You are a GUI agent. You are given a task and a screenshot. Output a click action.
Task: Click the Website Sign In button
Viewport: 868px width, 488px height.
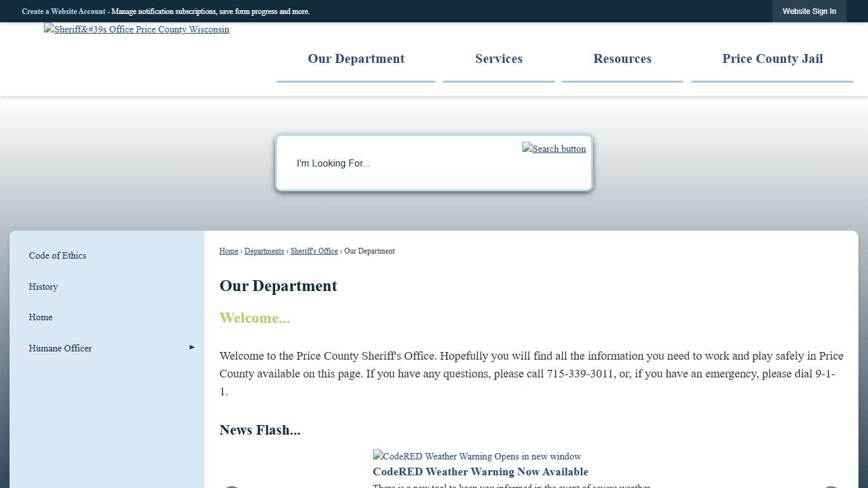point(809,11)
